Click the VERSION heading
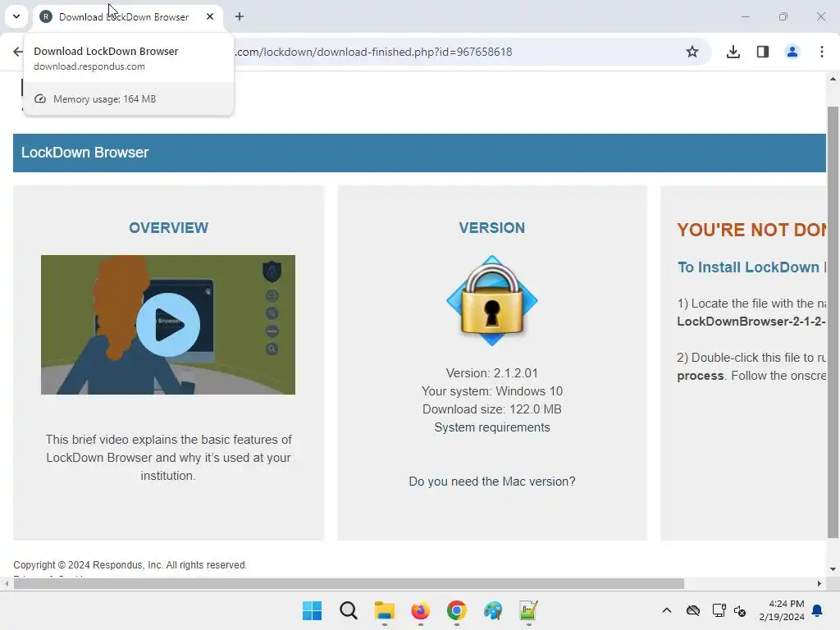 pos(492,228)
